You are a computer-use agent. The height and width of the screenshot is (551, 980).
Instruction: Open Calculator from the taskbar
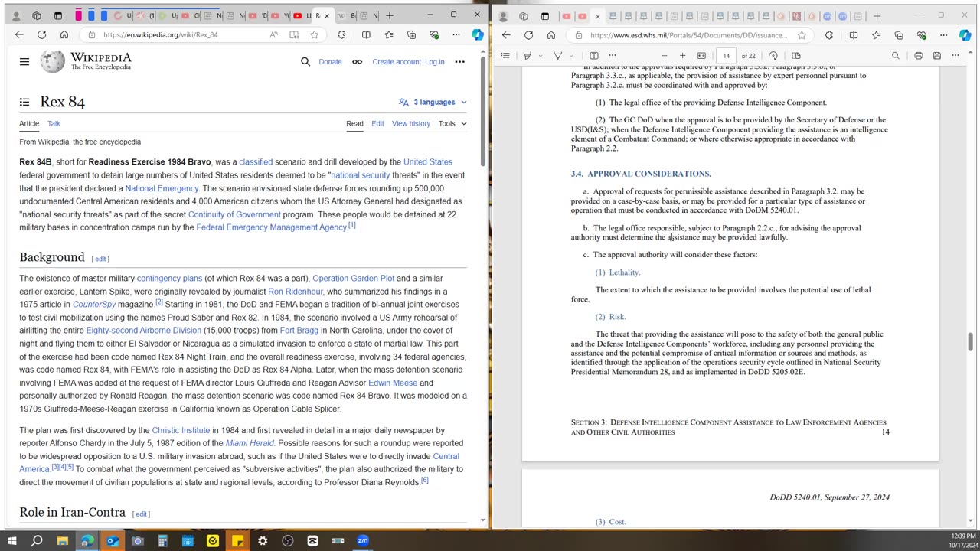point(162,541)
